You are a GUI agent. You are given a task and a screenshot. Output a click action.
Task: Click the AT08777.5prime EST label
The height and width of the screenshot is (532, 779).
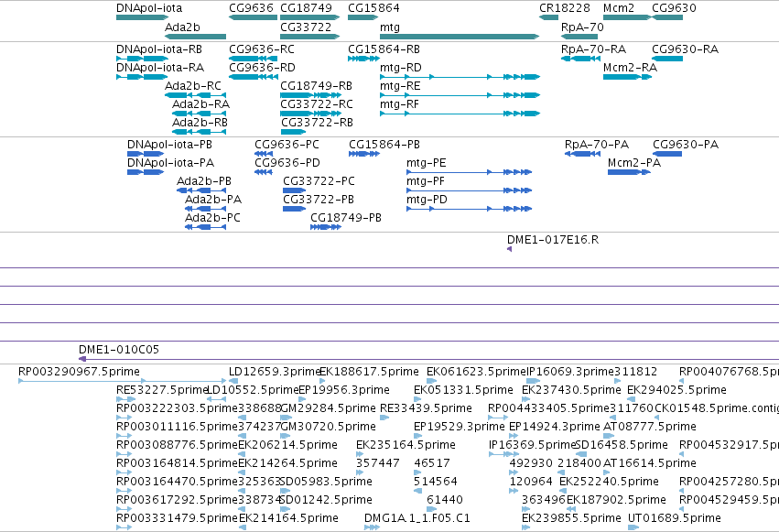(650, 427)
